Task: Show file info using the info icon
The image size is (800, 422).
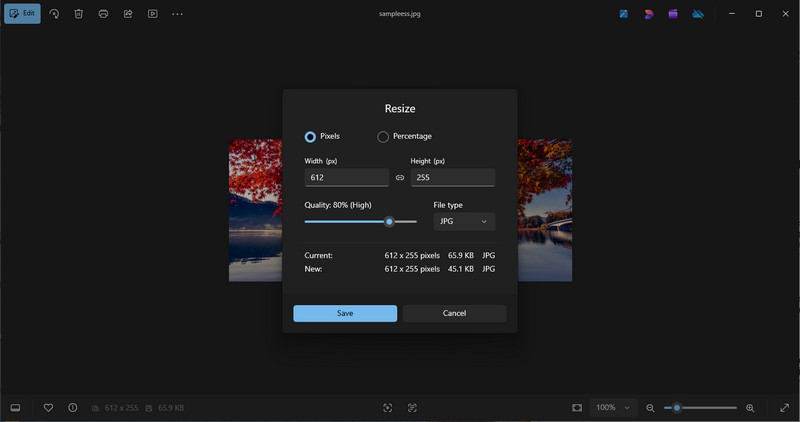Action: coord(73,408)
